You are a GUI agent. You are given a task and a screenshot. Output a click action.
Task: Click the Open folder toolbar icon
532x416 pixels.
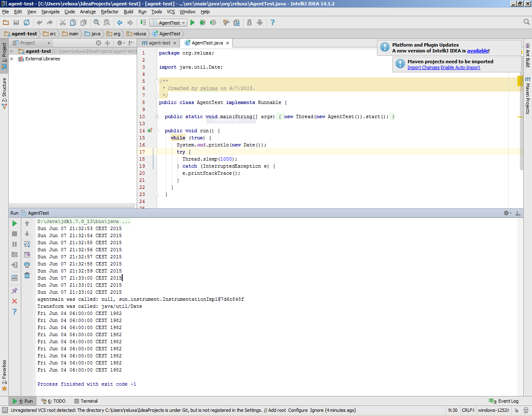pyautogui.click(x=6, y=22)
